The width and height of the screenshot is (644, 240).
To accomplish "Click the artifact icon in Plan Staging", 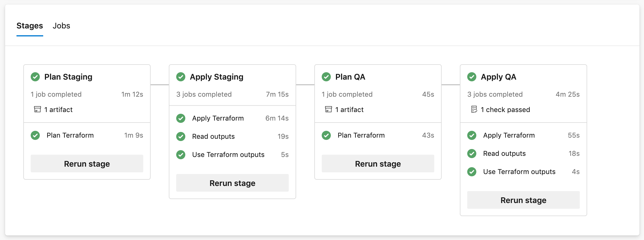I will pos(38,109).
